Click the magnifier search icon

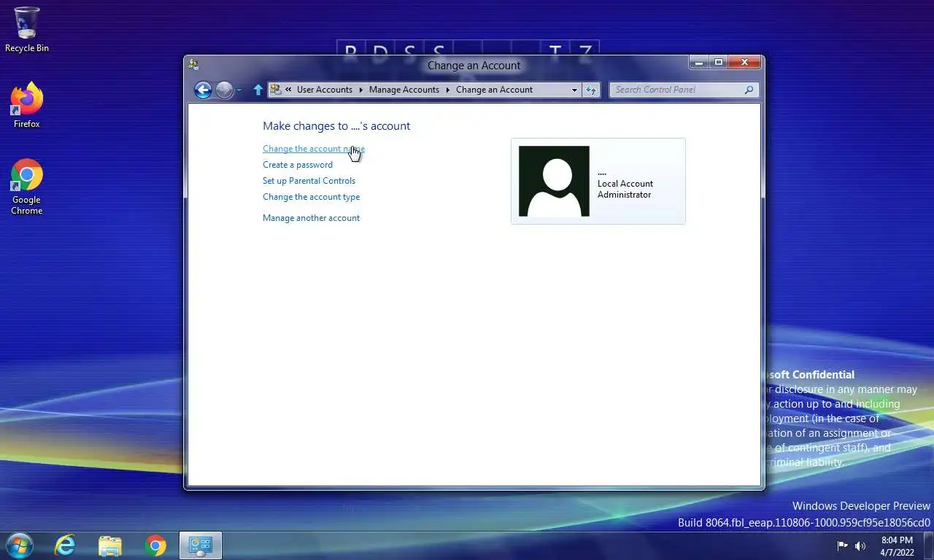(749, 90)
